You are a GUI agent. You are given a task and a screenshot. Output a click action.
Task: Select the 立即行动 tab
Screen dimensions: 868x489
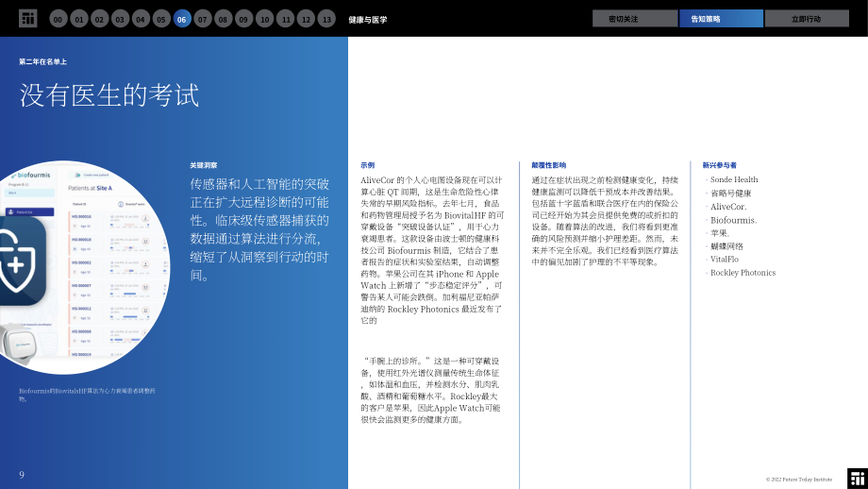tap(807, 18)
